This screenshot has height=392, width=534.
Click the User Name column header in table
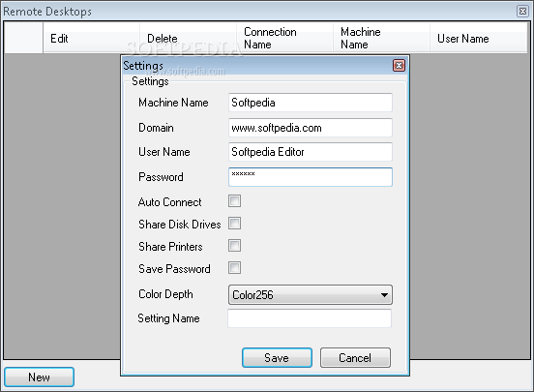[x=478, y=38]
